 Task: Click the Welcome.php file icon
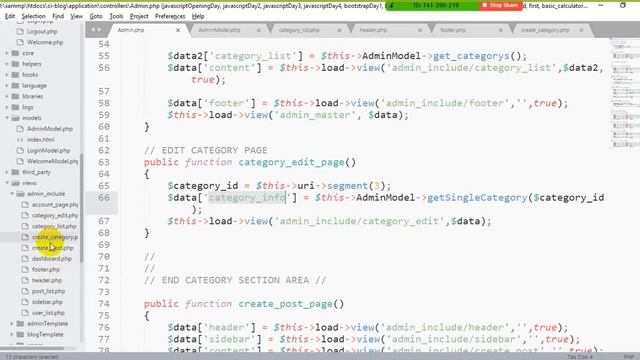[20, 42]
